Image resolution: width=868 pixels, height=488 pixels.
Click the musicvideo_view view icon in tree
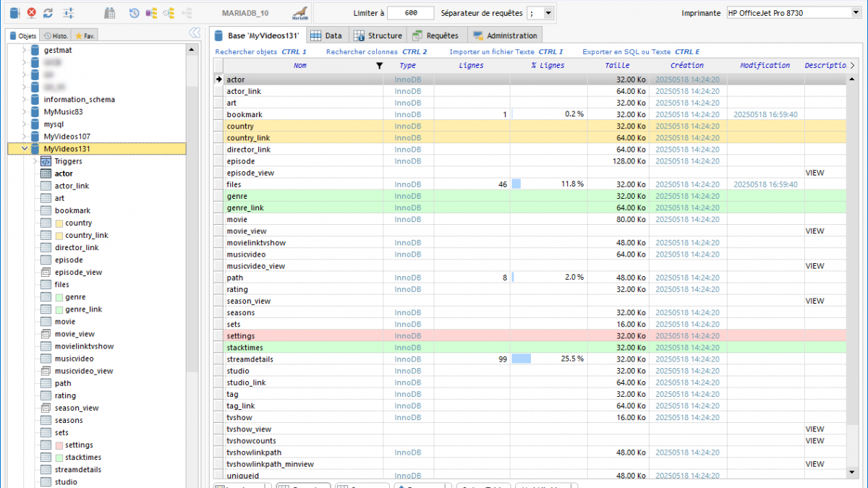click(x=46, y=371)
